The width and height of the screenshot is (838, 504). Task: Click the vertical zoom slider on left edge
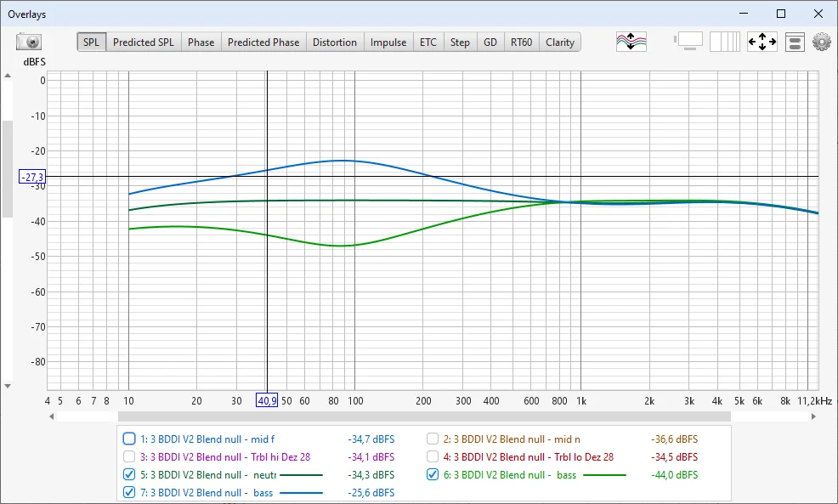[x=8, y=168]
